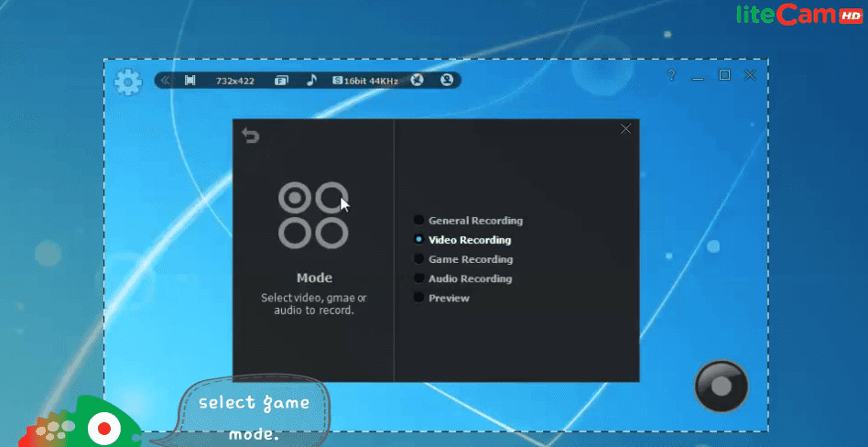
Task: Click the four-circle Mode icon
Action: click(313, 215)
